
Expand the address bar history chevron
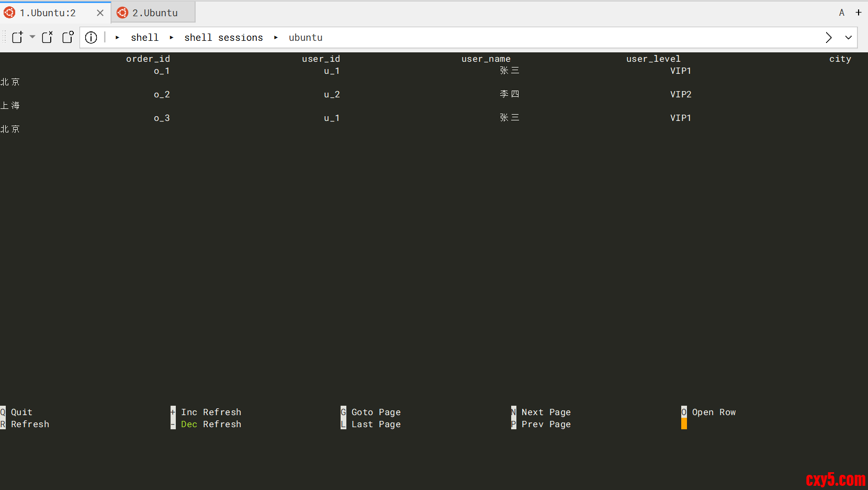(848, 38)
